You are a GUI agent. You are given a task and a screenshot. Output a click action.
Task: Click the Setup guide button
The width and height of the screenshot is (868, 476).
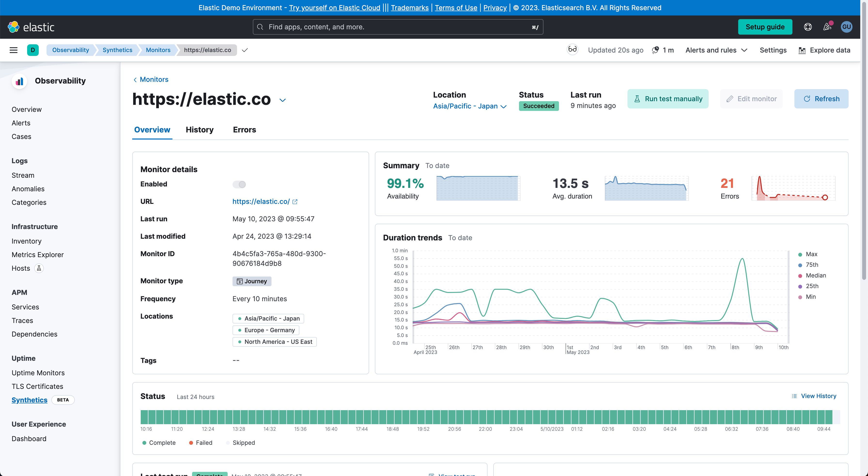[765, 27]
